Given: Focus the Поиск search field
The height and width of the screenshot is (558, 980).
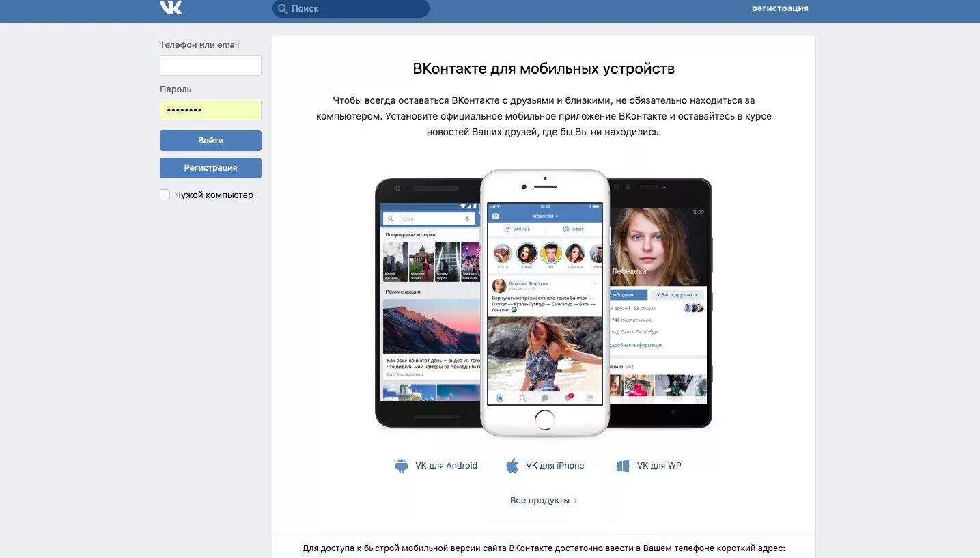Looking at the screenshot, I should (x=351, y=8).
